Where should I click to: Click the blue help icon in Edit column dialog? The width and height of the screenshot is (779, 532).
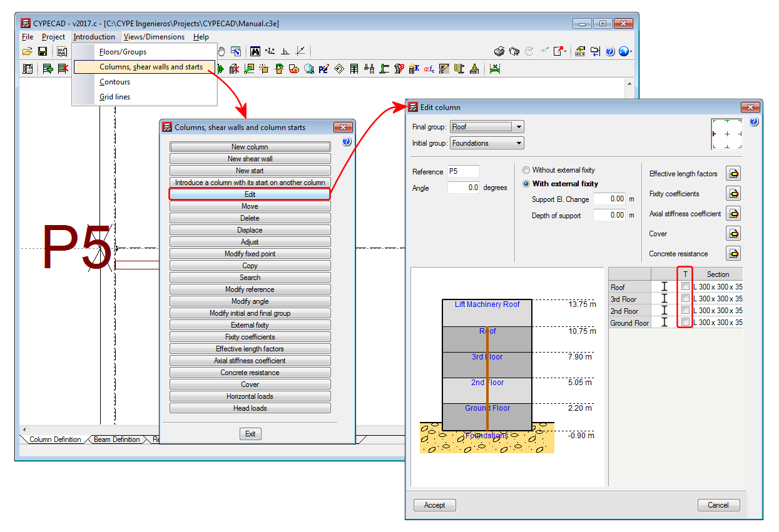[x=753, y=122]
